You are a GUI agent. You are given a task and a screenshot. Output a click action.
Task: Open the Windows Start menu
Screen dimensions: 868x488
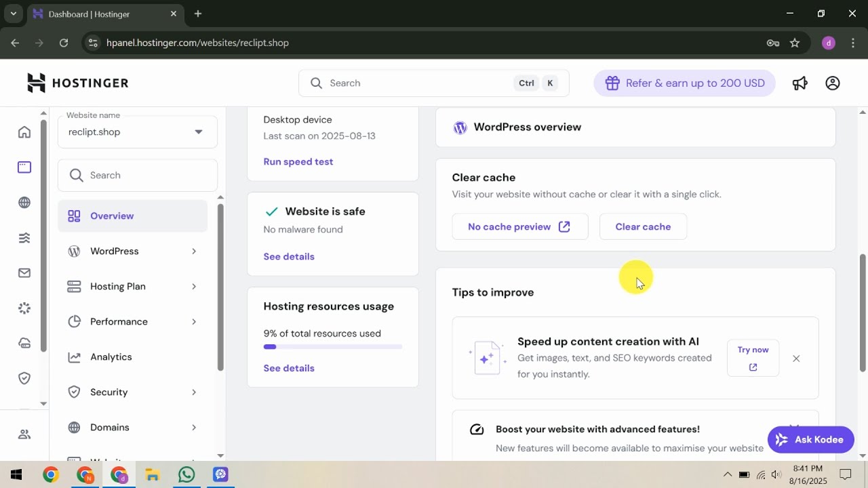16,474
